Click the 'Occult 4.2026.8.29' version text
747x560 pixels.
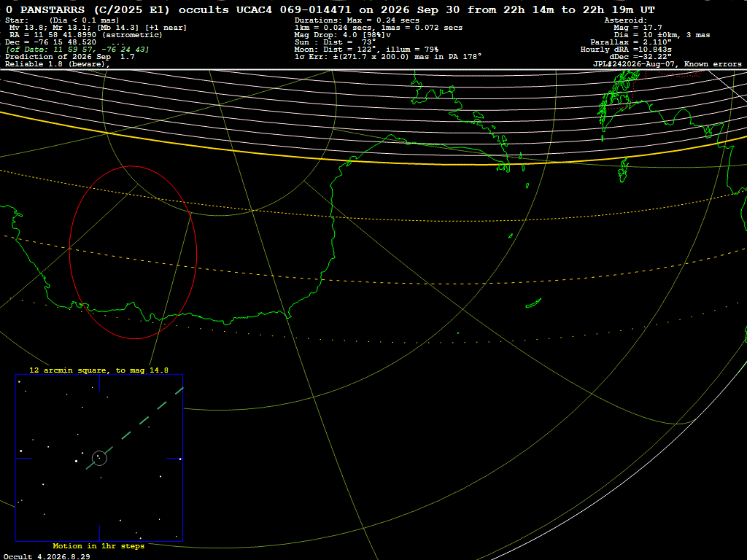[47, 556]
